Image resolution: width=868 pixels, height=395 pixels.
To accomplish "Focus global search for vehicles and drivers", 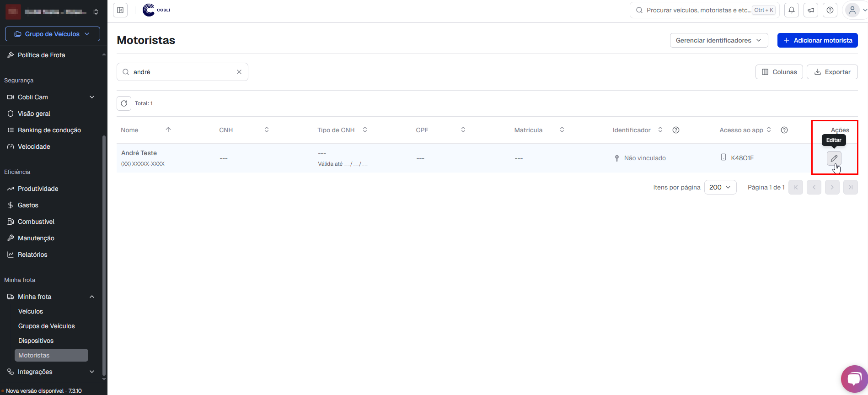I will click(705, 10).
